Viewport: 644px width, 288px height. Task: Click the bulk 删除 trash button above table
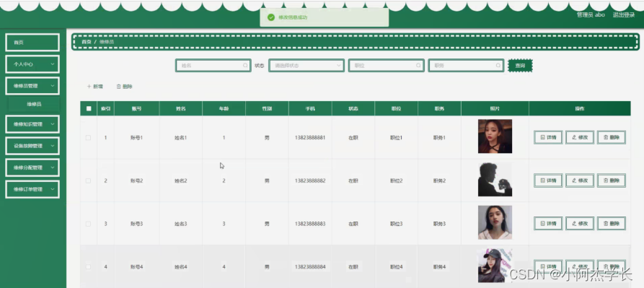(125, 87)
